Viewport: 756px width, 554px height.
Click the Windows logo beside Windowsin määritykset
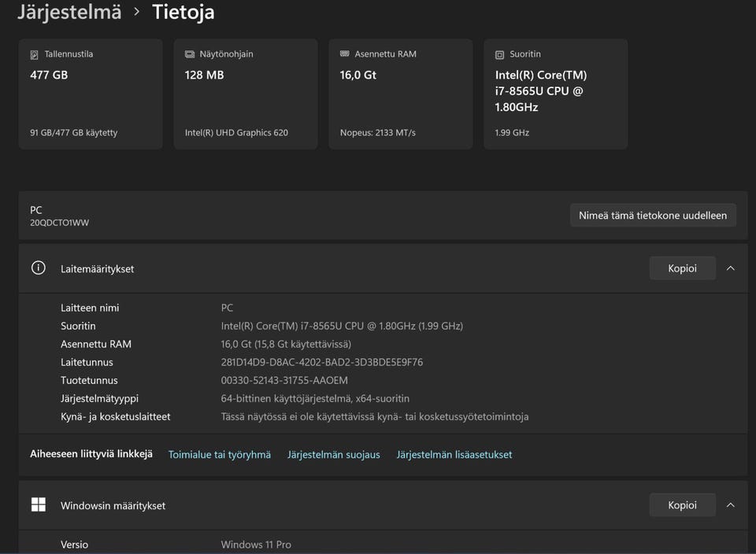(x=38, y=504)
